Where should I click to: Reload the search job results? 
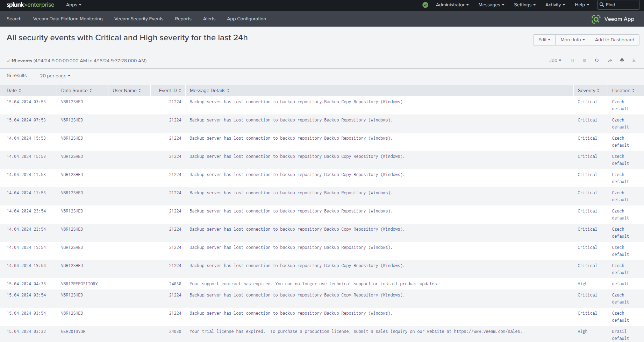(597, 61)
